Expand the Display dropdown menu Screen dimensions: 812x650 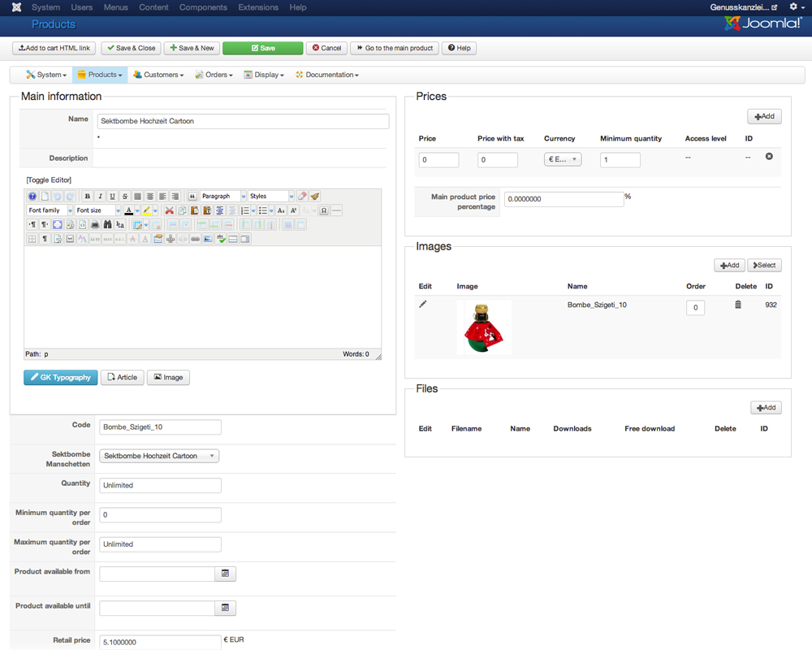point(264,75)
